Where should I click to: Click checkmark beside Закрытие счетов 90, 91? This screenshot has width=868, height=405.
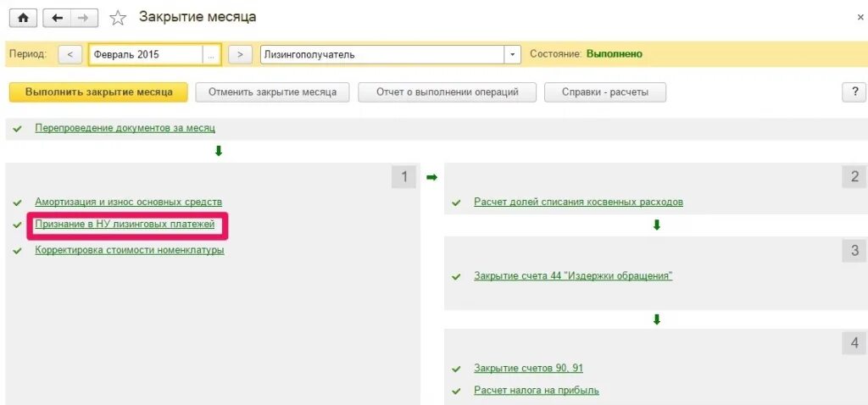456,369
